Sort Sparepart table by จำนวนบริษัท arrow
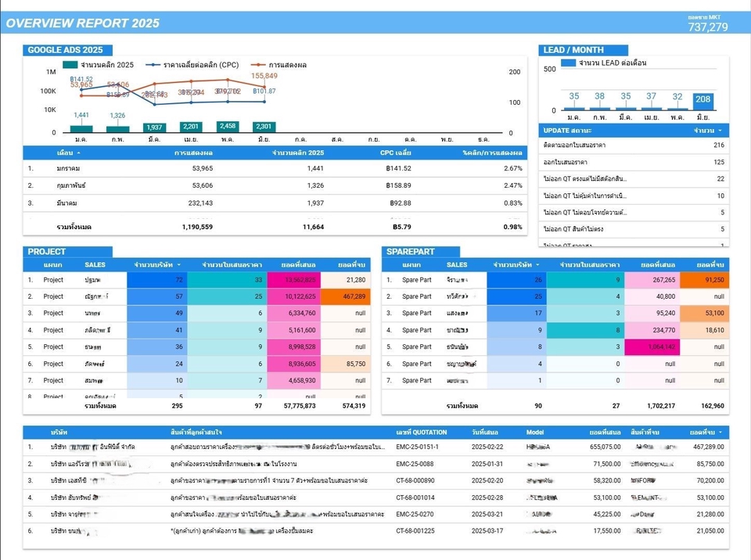This screenshot has width=751, height=560. click(538, 265)
